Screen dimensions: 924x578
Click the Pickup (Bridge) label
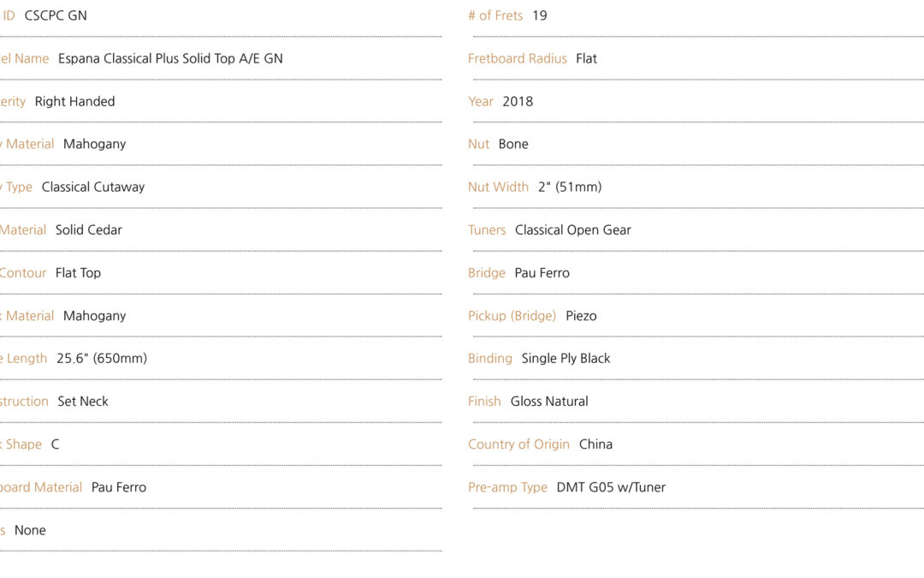click(x=512, y=316)
